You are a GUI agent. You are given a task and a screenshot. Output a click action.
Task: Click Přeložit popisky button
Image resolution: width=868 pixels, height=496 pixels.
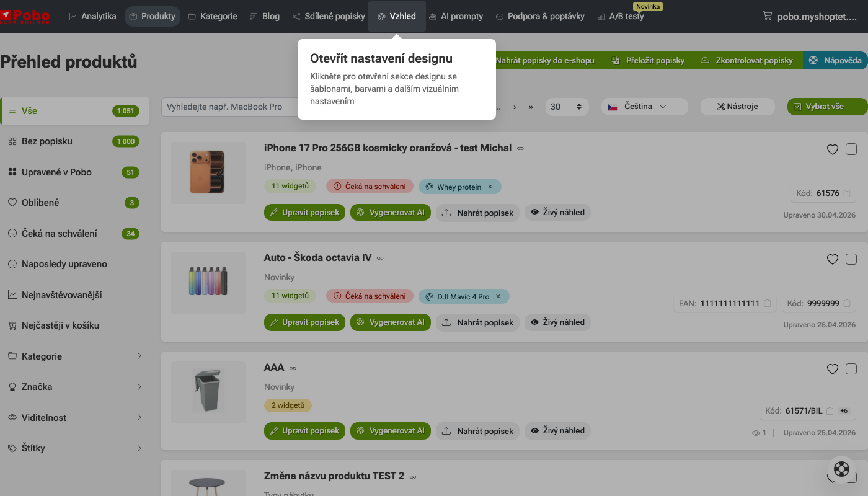click(x=648, y=60)
